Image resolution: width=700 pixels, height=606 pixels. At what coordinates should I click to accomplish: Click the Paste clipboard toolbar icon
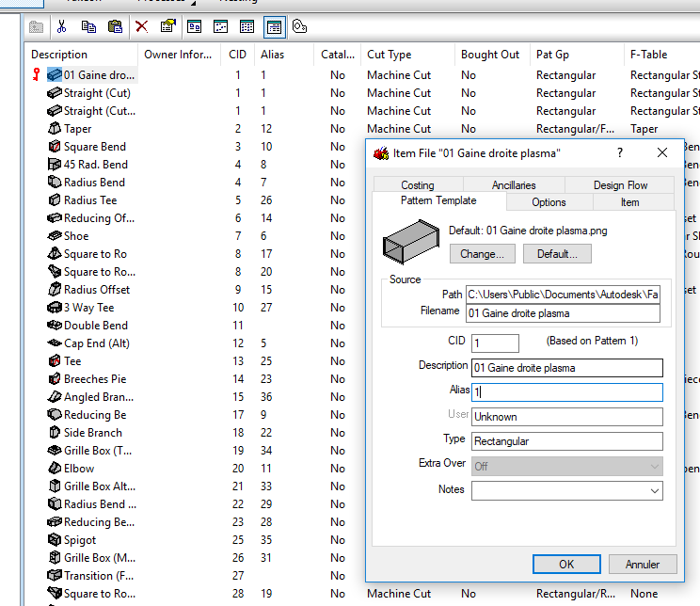coord(115,26)
